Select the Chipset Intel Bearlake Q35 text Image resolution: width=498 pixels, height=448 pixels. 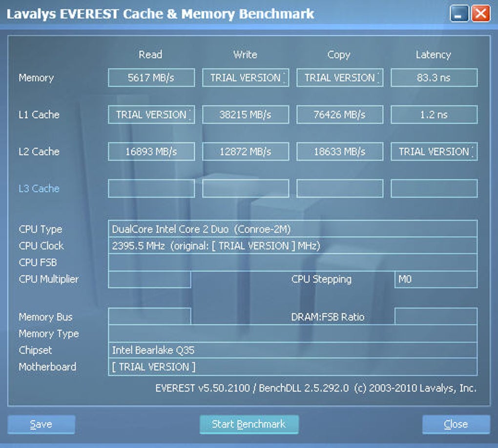[153, 350]
